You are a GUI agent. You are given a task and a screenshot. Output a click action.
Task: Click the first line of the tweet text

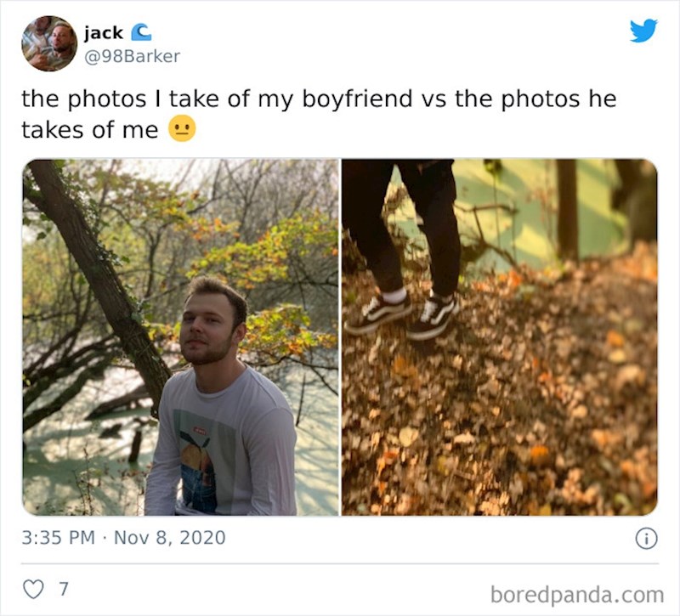point(318,99)
